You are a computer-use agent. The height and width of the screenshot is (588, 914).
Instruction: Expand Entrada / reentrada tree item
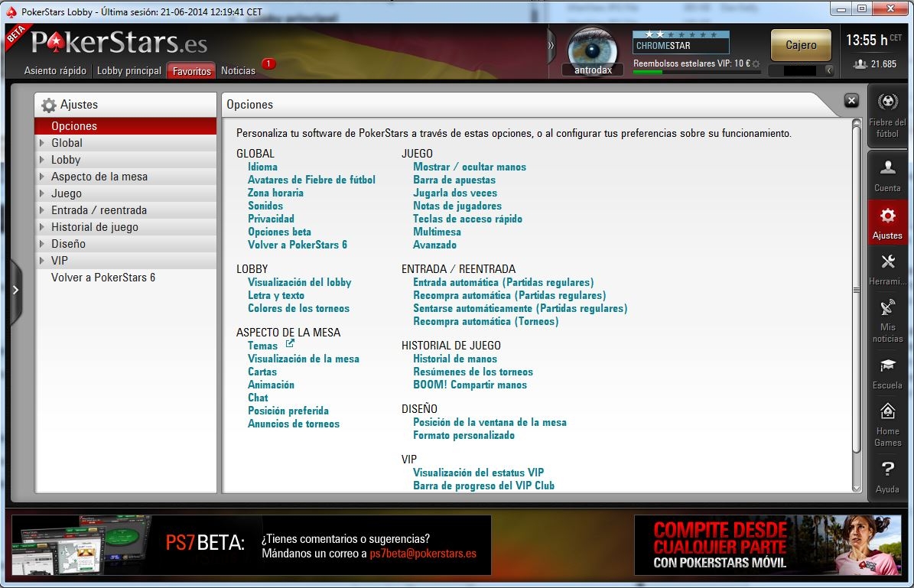point(42,210)
